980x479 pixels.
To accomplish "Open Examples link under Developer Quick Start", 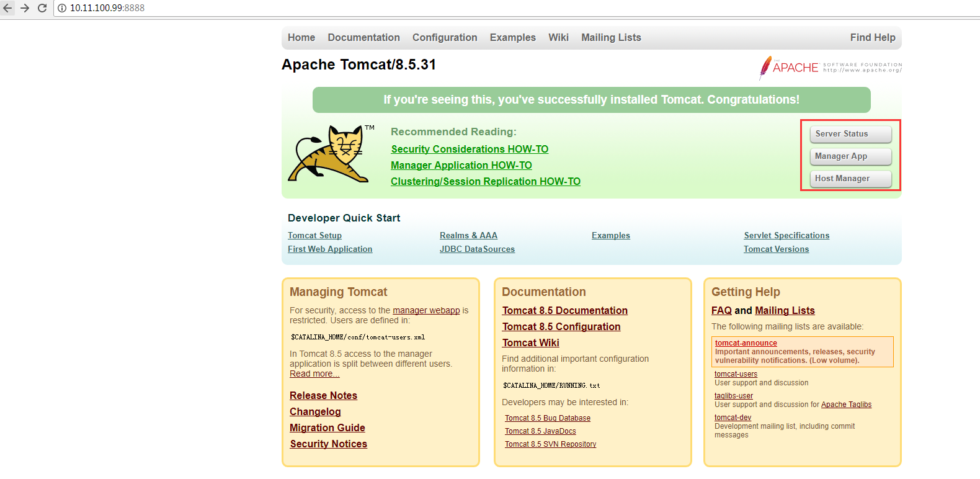I will point(611,235).
